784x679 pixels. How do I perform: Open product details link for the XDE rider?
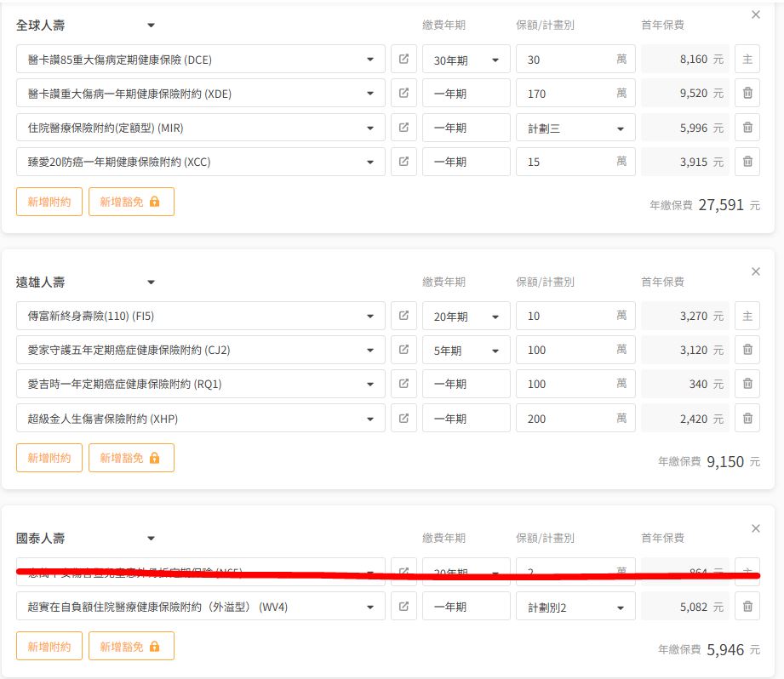(x=403, y=93)
